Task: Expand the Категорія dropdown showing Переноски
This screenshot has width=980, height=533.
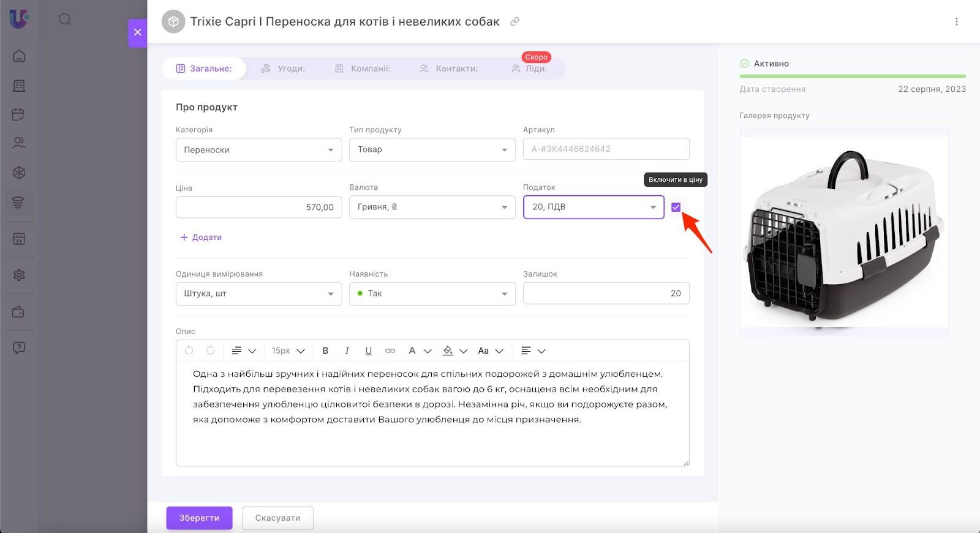Action: tap(258, 150)
